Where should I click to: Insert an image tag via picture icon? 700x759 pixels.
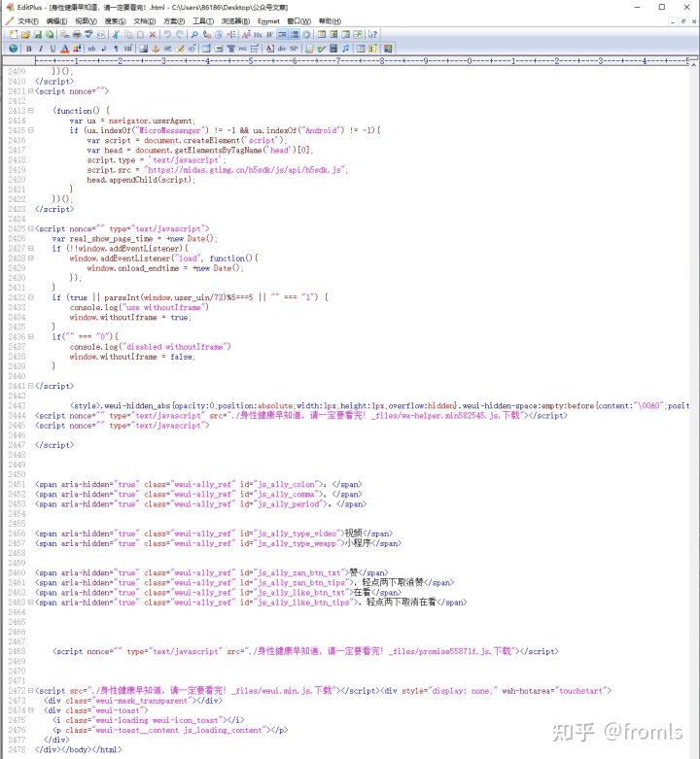click(x=143, y=49)
